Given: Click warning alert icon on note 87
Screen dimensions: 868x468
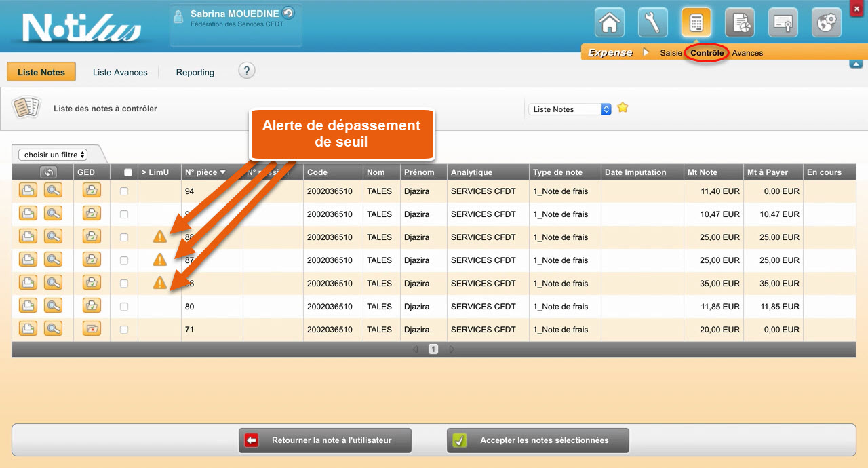Looking at the screenshot, I should (159, 260).
